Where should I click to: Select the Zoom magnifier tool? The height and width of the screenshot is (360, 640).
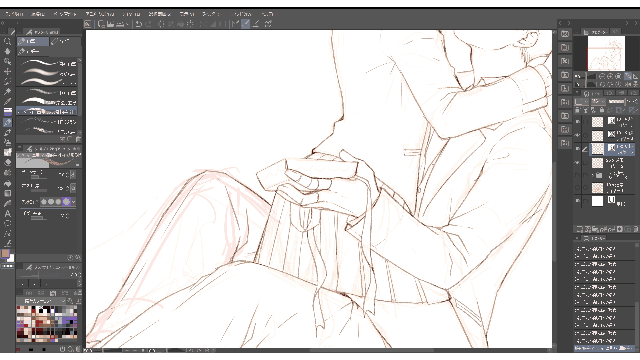tap(7, 41)
